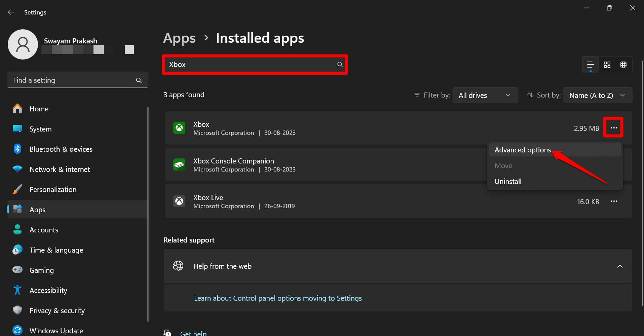
Task: Open the Filter by All drives dropdown
Action: point(485,95)
